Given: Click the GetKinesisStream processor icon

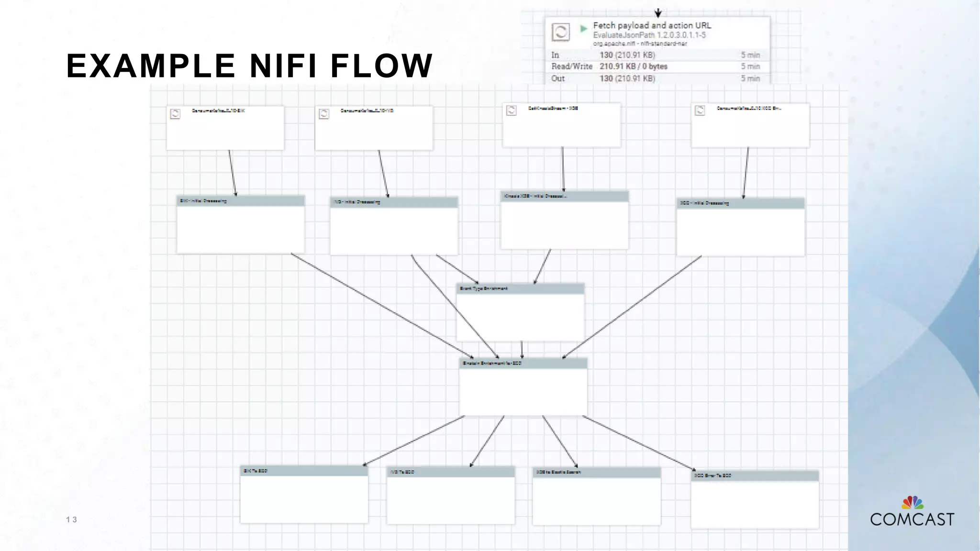Looking at the screenshot, I should (x=512, y=110).
